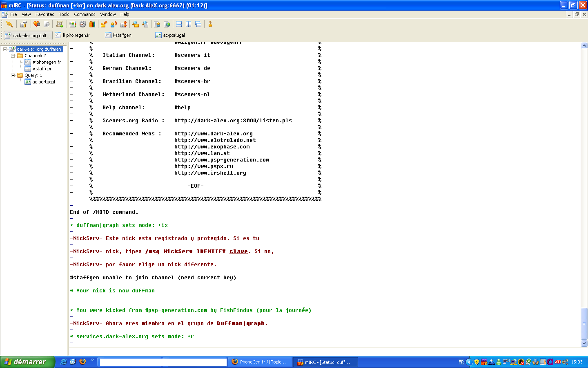
Task: Click the Connect lightning bolt toolbar icon
Action: click(9, 24)
